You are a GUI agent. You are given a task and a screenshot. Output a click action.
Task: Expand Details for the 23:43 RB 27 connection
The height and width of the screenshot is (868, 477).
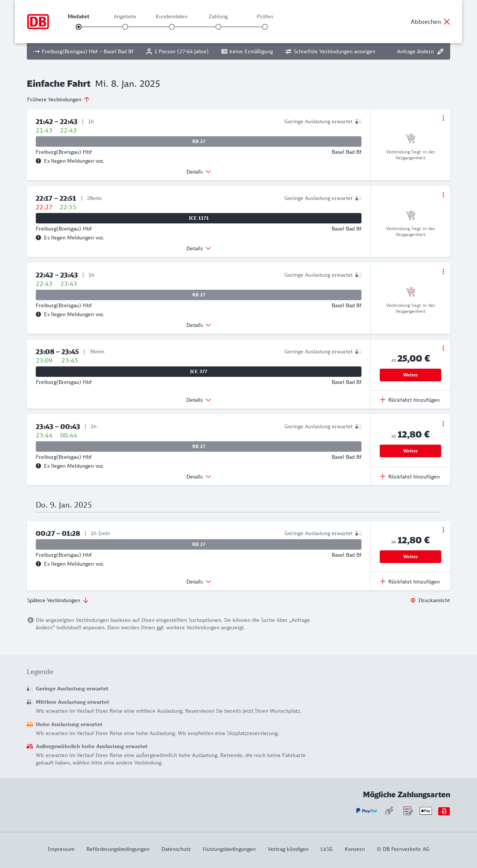coord(199,477)
